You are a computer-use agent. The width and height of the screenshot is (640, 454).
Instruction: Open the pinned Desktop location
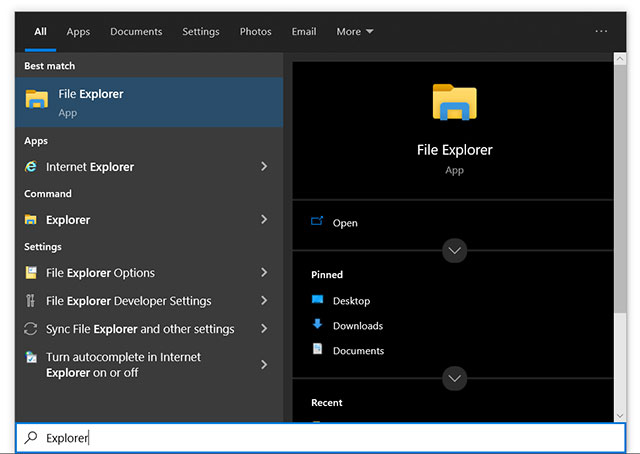350,301
